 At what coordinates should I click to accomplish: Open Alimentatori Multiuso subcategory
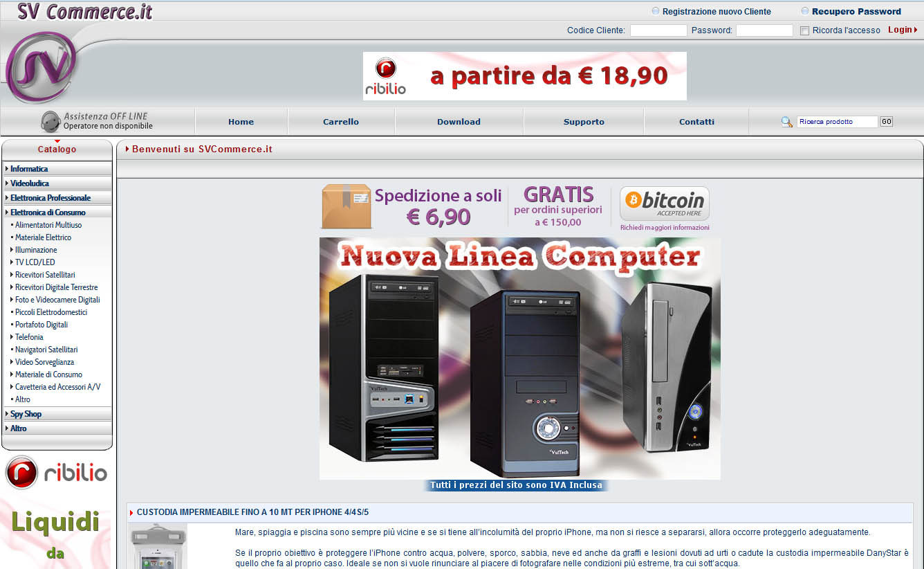pos(48,225)
